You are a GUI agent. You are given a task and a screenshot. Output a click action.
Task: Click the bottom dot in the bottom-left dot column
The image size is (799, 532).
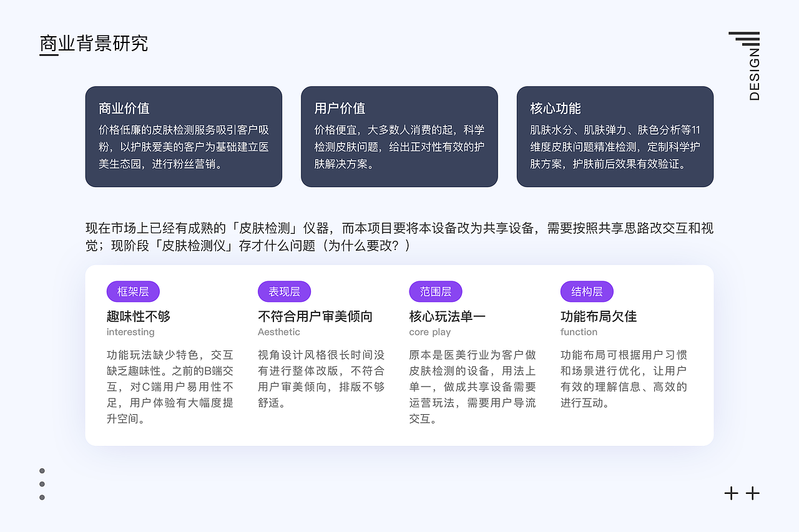pyautogui.click(x=42, y=498)
